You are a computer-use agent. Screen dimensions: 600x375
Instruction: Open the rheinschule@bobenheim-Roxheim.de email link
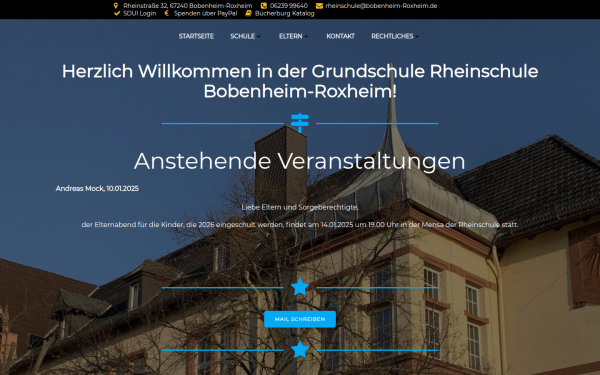381,6
